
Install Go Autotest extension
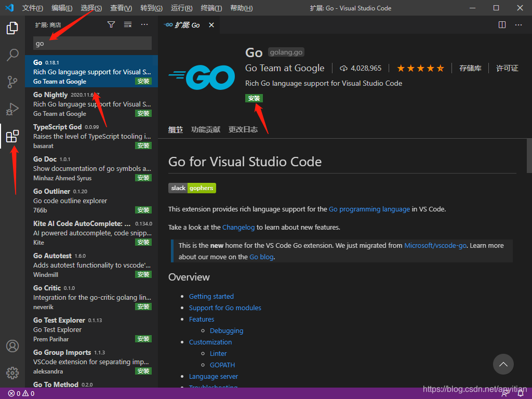143,275
